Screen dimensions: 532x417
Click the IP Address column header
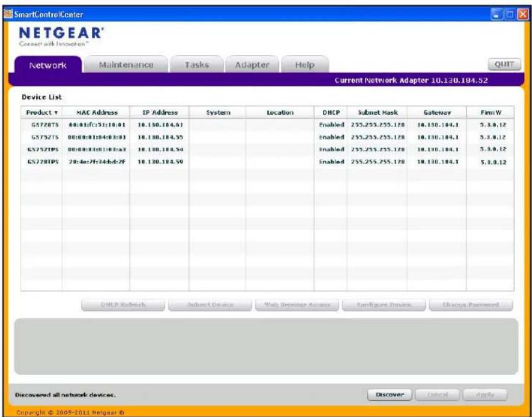pyautogui.click(x=159, y=112)
